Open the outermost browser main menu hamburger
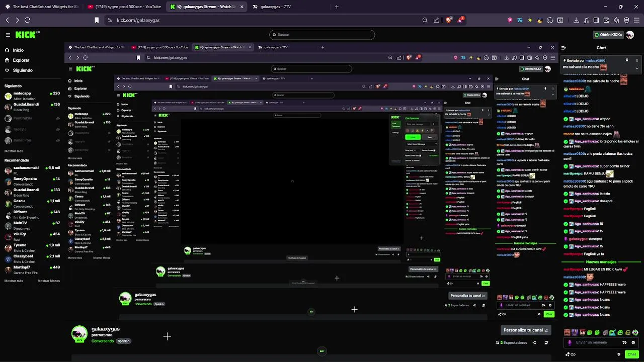This screenshot has height=362, width=644. click(x=636, y=20)
